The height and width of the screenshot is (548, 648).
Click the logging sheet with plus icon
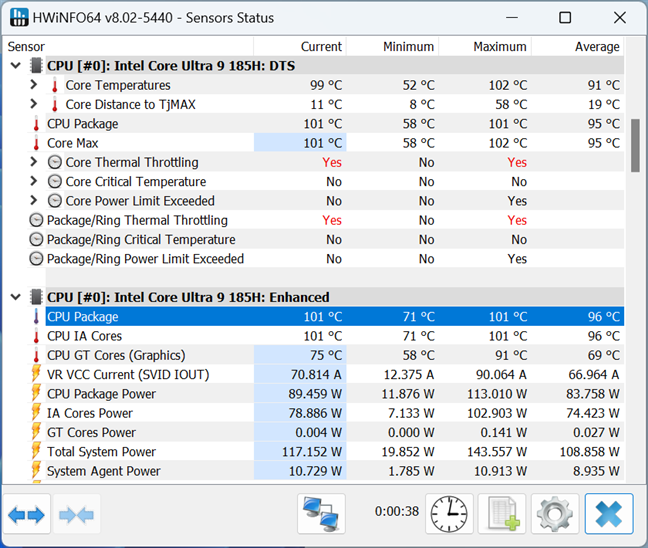pyautogui.click(x=502, y=515)
